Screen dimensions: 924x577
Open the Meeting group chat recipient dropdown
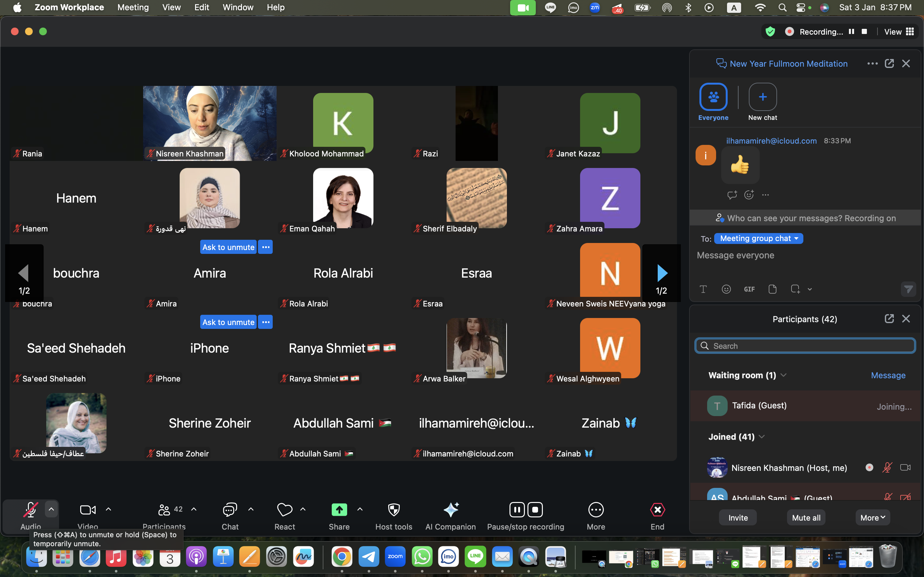758,238
